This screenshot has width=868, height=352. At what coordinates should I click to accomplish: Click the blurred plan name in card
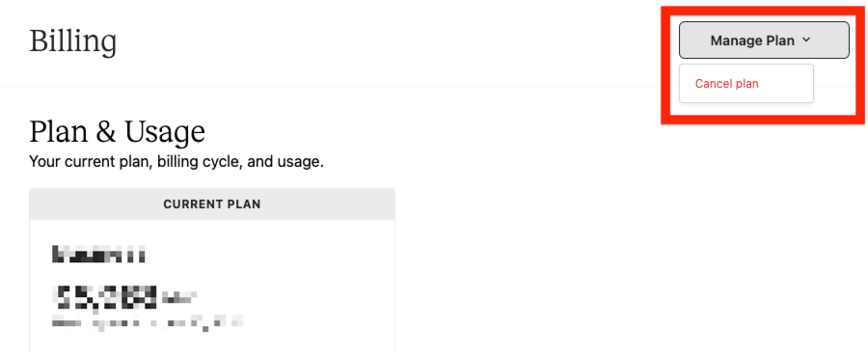pos(100,255)
